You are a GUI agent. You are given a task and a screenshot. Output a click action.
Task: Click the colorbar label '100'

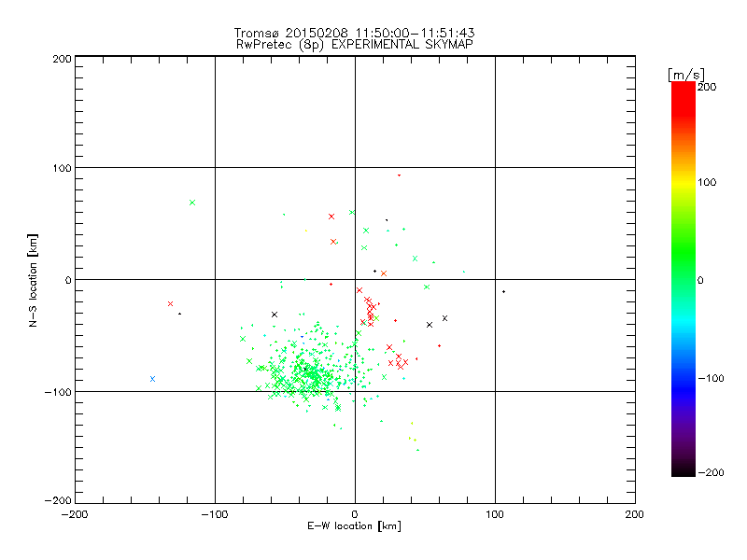click(x=707, y=182)
